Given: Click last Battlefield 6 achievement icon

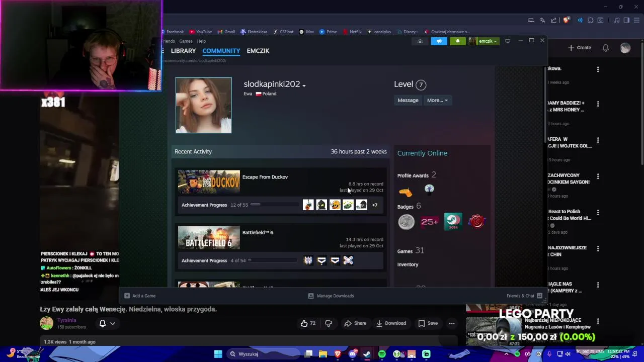Looking at the screenshot, I should point(348,260).
